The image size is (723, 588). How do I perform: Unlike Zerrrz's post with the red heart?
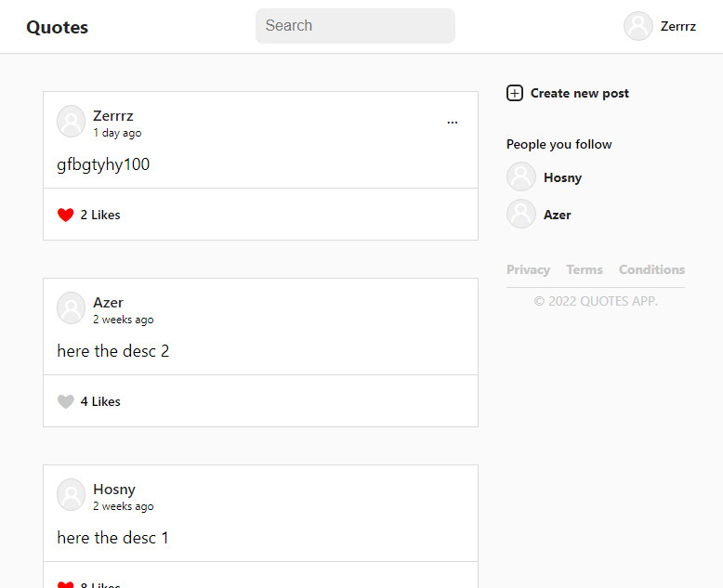65,215
